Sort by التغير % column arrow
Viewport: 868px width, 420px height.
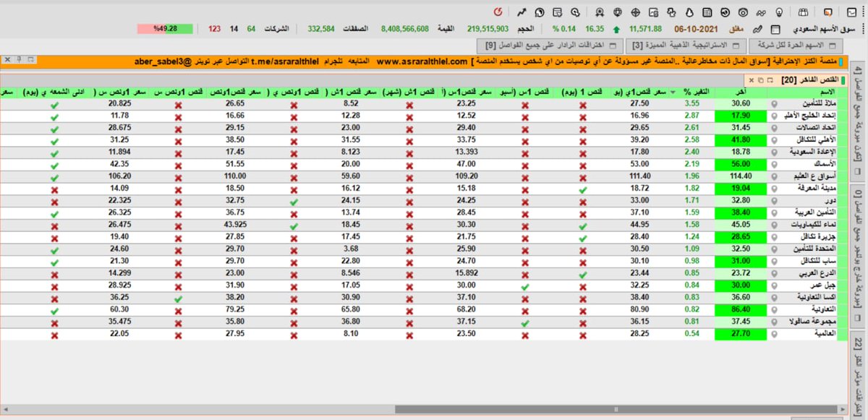point(673,92)
